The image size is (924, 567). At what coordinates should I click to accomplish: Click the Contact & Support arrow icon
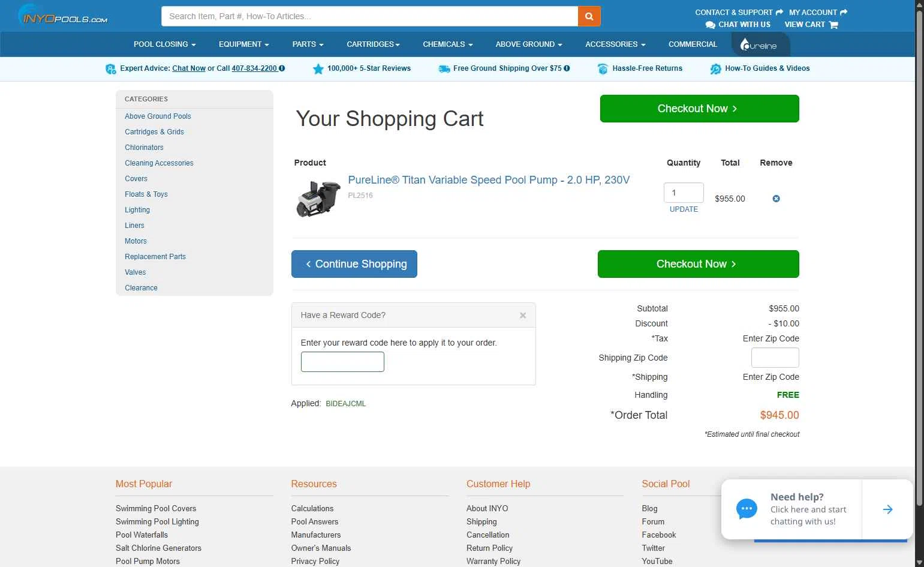click(x=779, y=12)
